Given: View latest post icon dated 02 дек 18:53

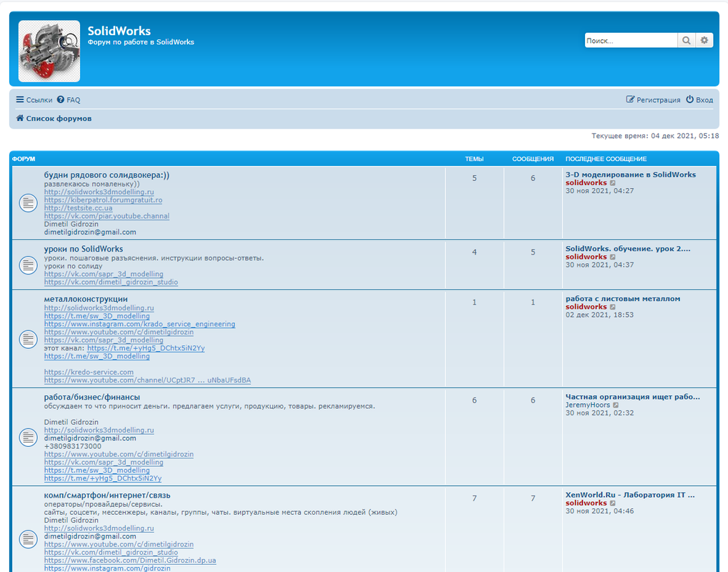Looking at the screenshot, I should 613,307.
